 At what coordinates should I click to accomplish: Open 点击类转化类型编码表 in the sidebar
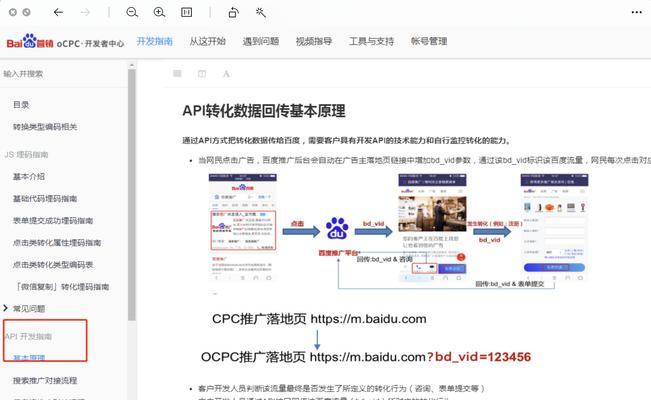pos(53,265)
